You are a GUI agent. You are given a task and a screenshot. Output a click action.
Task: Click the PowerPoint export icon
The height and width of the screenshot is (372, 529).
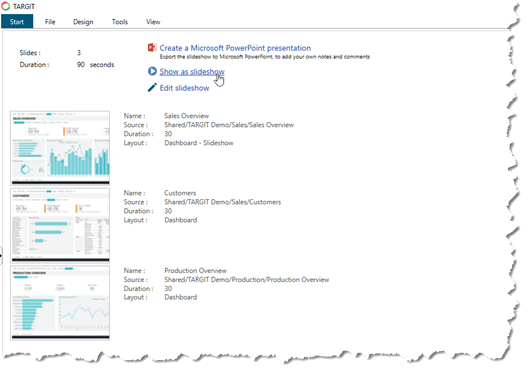point(152,48)
